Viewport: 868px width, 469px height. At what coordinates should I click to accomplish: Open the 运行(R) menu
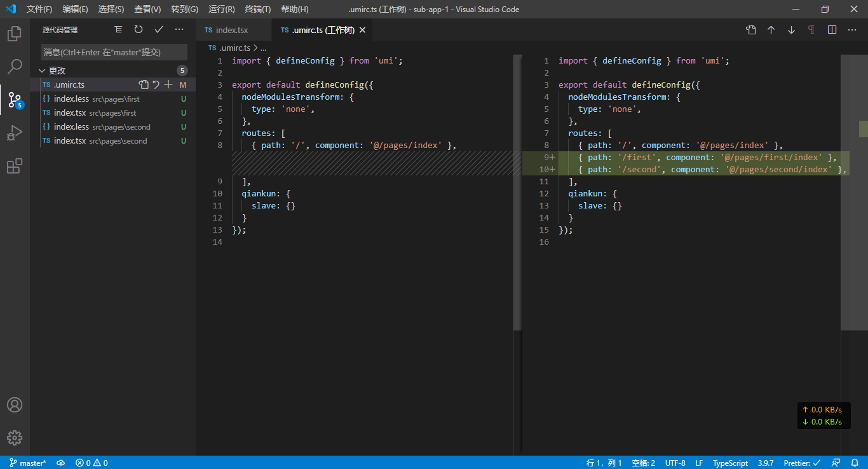pyautogui.click(x=221, y=9)
